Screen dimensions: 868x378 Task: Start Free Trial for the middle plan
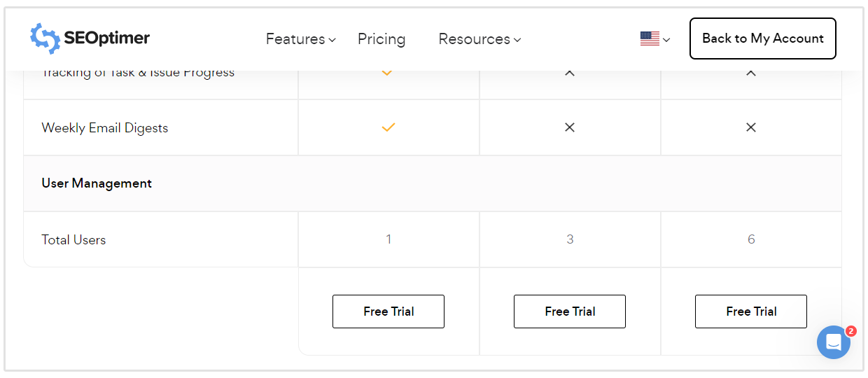click(x=570, y=311)
